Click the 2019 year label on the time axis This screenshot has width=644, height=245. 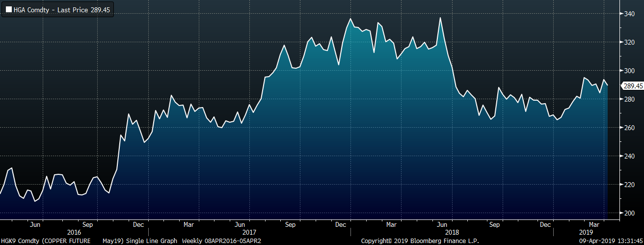click(x=586, y=232)
